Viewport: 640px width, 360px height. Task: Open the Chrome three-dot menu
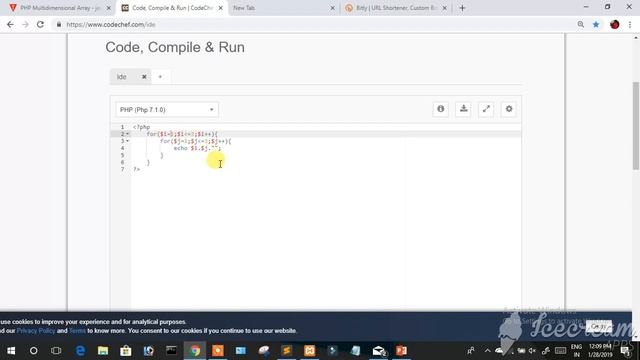click(x=630, y=24)
